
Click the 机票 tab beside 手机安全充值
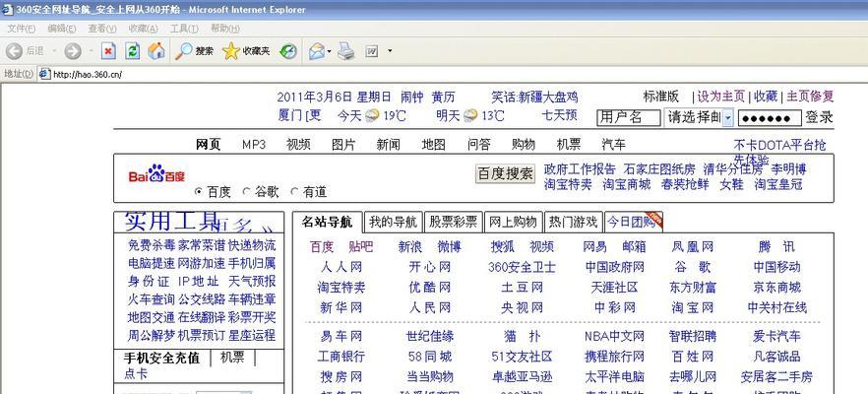coord(232,358)
